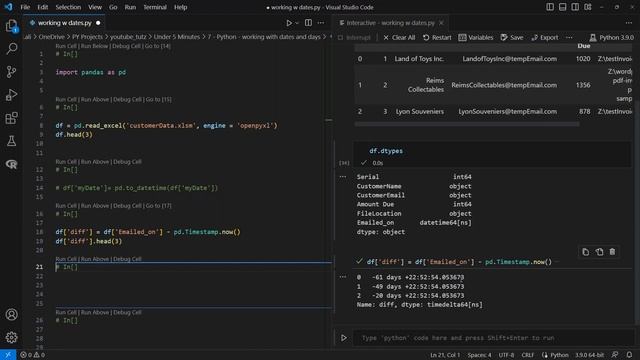Screen dimensions: 640x360
Task: Restart the kernel
Action: point(437,38)
